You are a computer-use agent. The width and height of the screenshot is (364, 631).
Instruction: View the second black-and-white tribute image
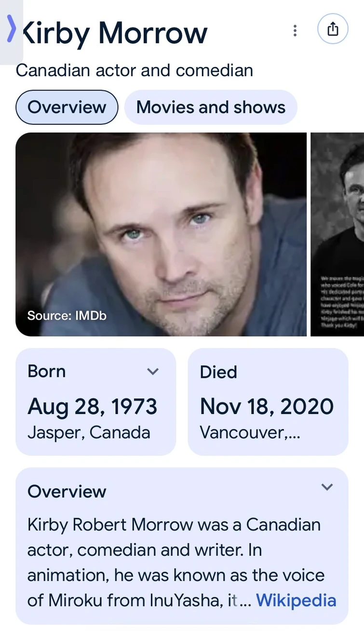tap(337, 234)
